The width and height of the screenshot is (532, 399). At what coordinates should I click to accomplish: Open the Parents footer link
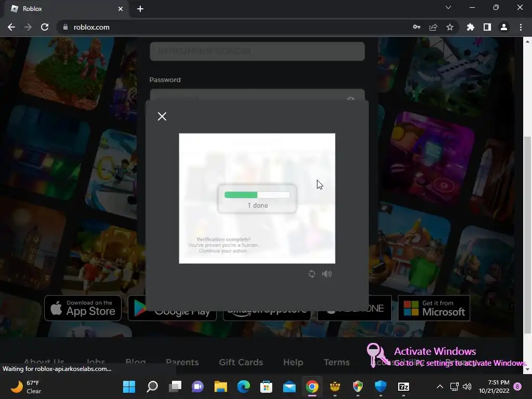coord(182,362)
